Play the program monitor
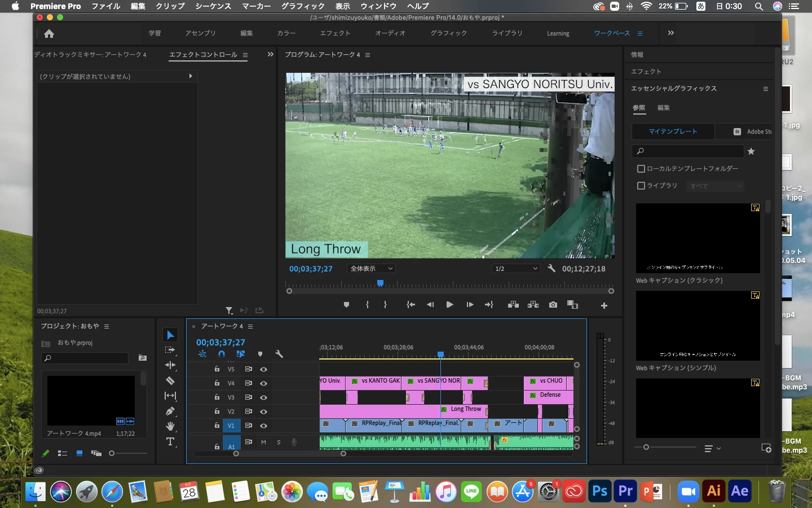812x508 pixels. coord(449,305)
